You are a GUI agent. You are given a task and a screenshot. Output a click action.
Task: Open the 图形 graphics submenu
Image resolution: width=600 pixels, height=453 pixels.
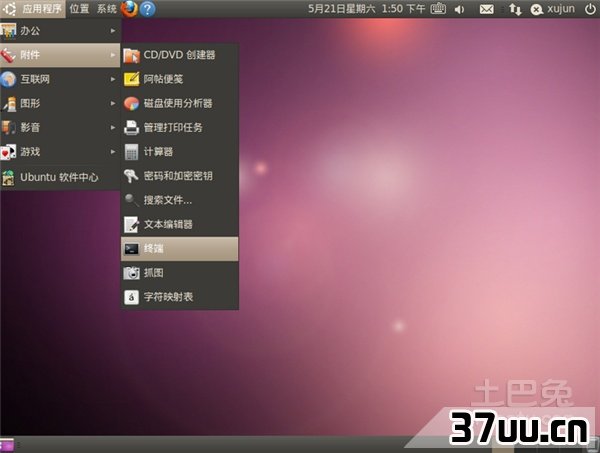pyautogui.click(x=60, y=103)
